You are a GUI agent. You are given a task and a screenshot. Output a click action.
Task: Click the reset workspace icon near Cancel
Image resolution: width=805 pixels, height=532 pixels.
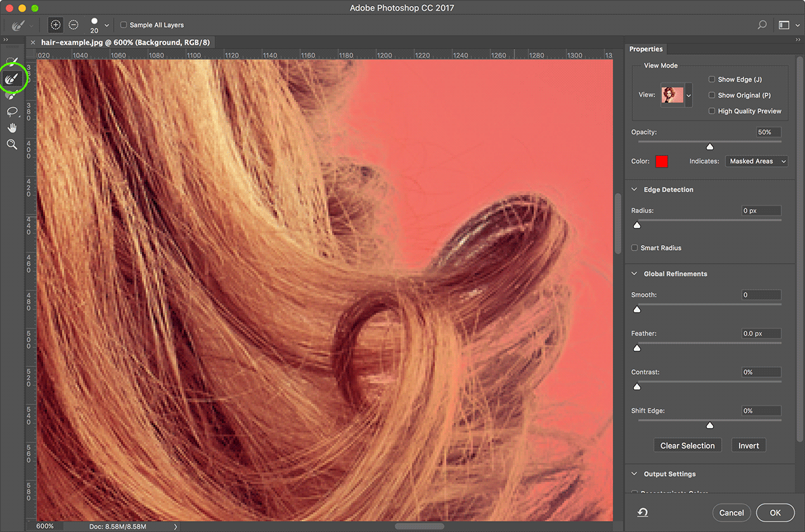642,512
